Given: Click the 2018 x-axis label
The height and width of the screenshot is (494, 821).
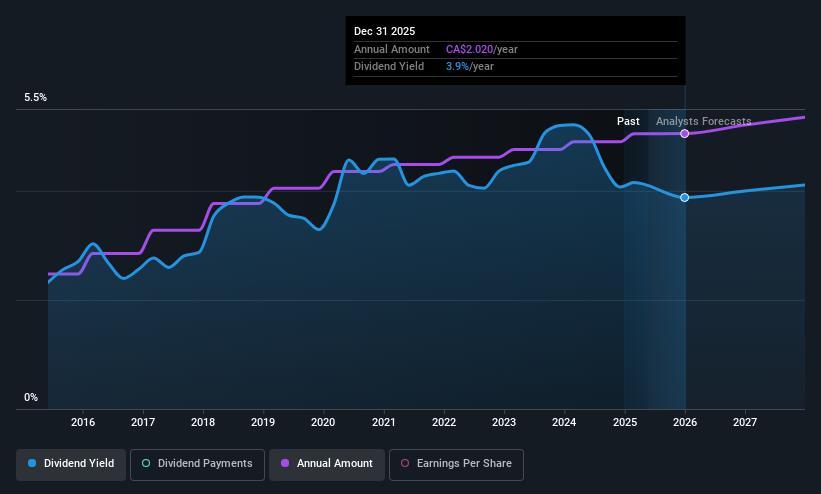Looking at the screenshot, I should click(203, 422).
